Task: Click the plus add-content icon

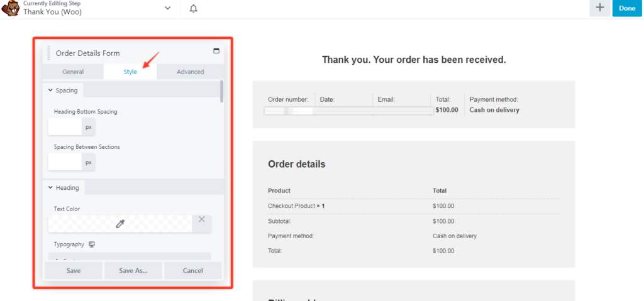Action: click(599, 8)
